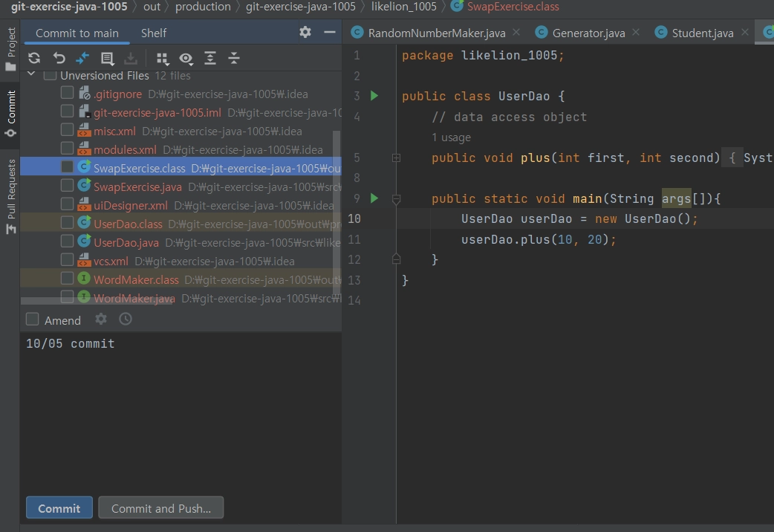Click the Rollback arrow icon

coord(59,58)
